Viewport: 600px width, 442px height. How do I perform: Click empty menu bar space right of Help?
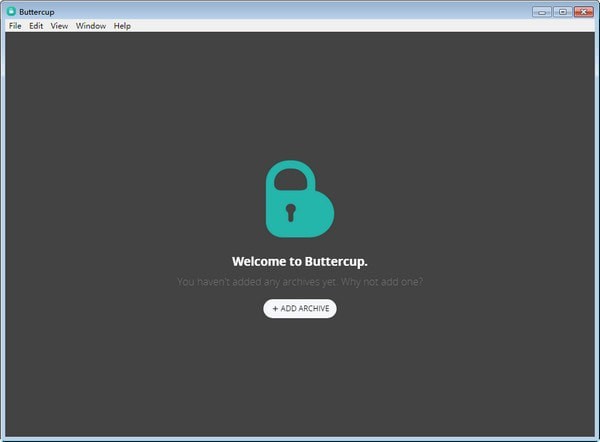[x=350, y=26]
